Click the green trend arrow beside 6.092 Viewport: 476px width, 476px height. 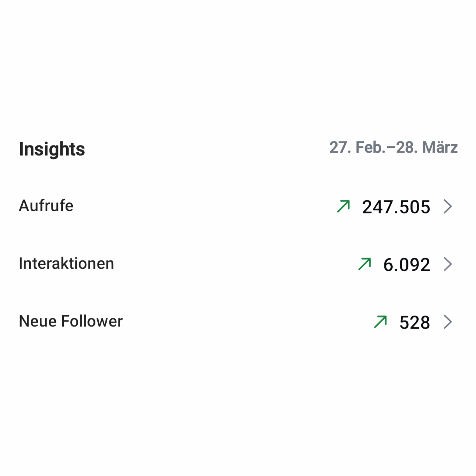pos(364,264)
